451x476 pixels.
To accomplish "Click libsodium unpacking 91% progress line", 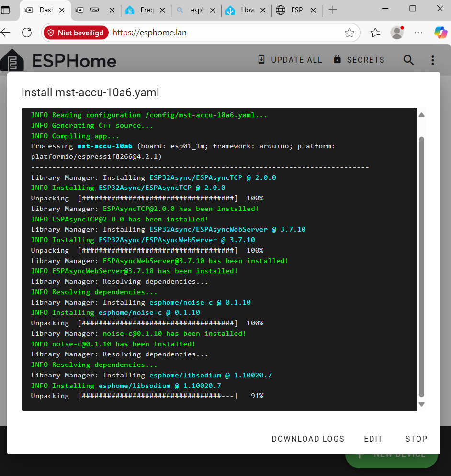I will point(147,396).
